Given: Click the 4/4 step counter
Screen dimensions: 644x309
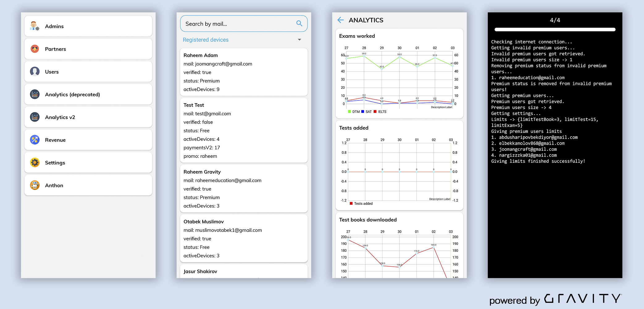Looking at the screenshot, I should (x=555, y=20).
